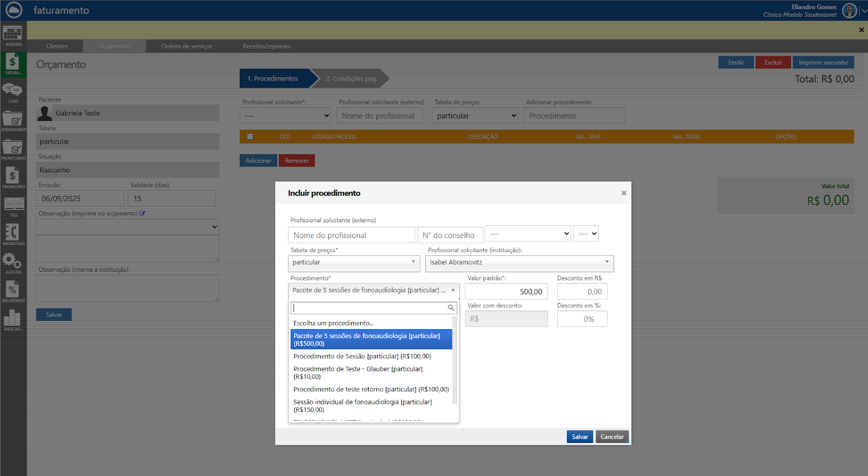Dismiss the yellow notification bar
This screenshot has width=868, height=476.
pyautogui.click(x=861, y=30)
